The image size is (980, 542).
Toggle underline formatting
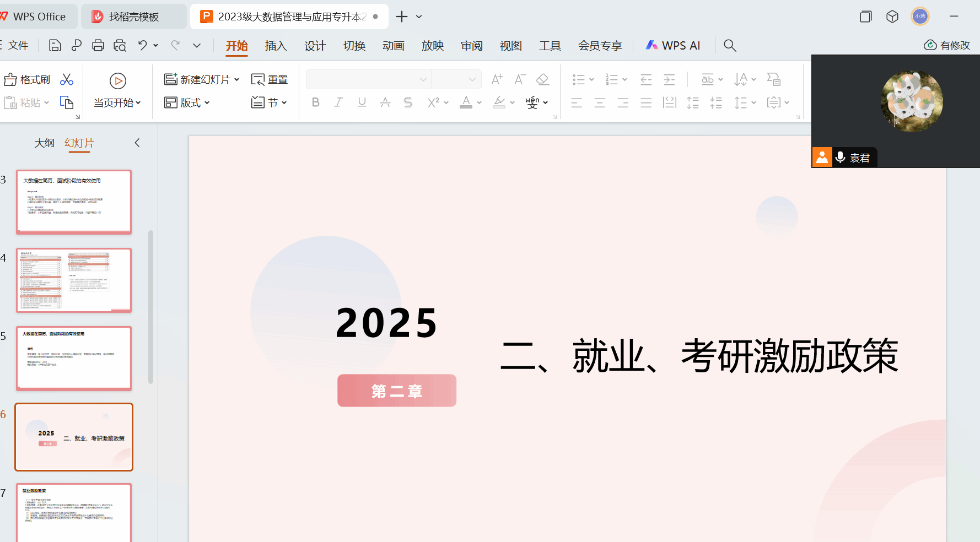pyautogui.click(x=362, y=102)
